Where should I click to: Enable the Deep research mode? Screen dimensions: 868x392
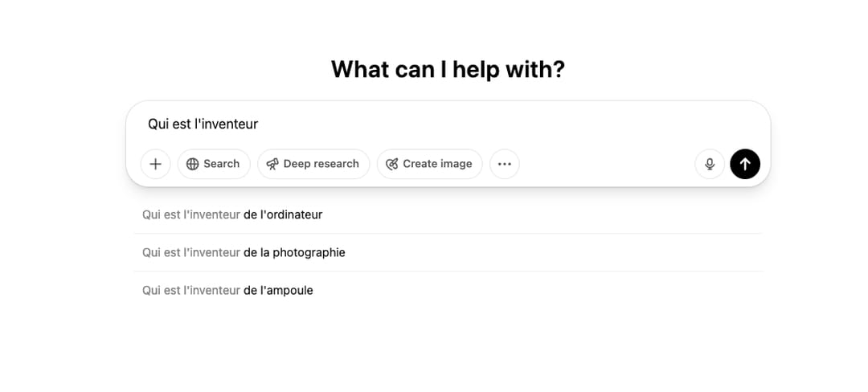(x=313, y=164)
